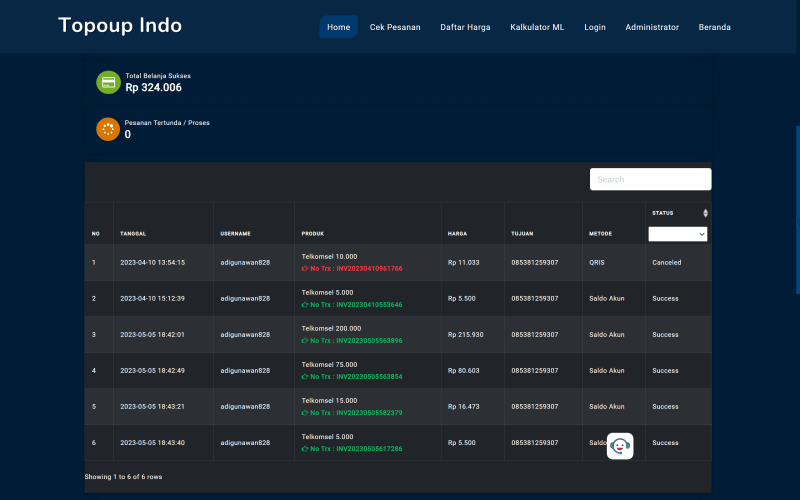This screenshot has height=500, width=800.
Task: Click the Login menu item
Action: (595, 27)
